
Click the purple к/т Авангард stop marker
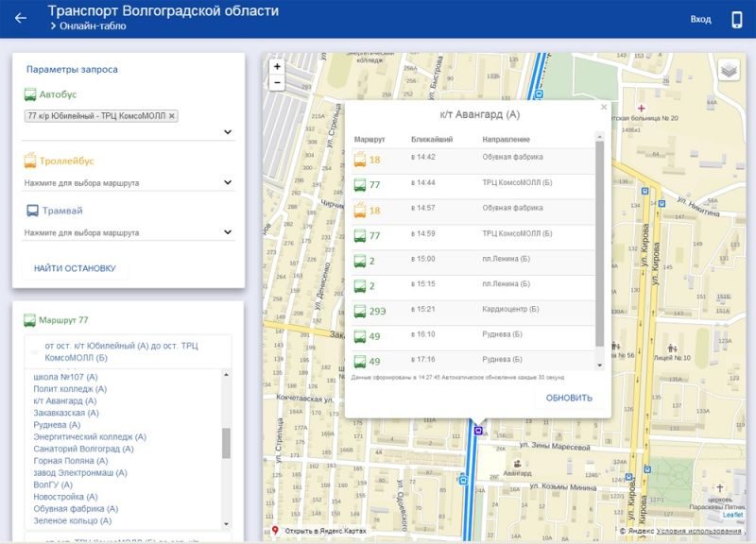point(478,431)
